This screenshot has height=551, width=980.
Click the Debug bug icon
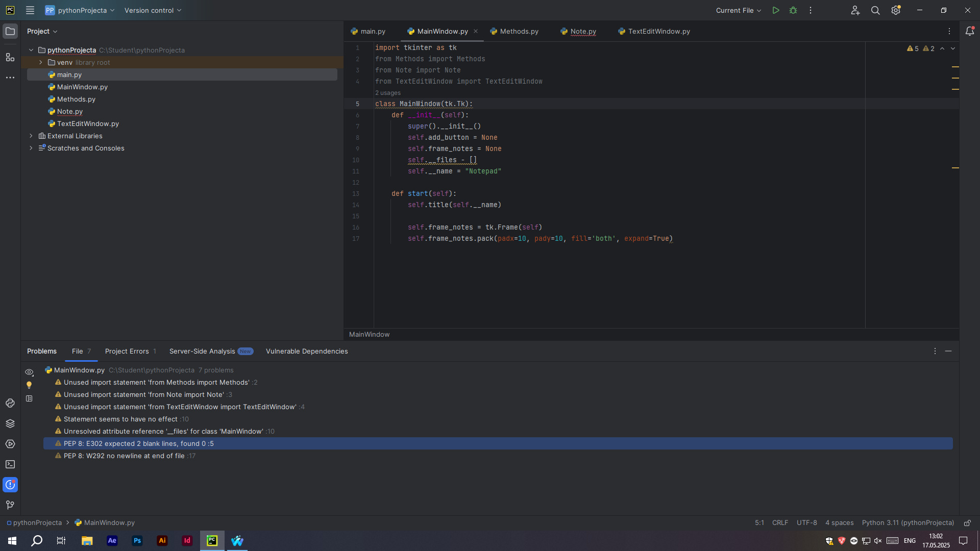tap(793, 10)
